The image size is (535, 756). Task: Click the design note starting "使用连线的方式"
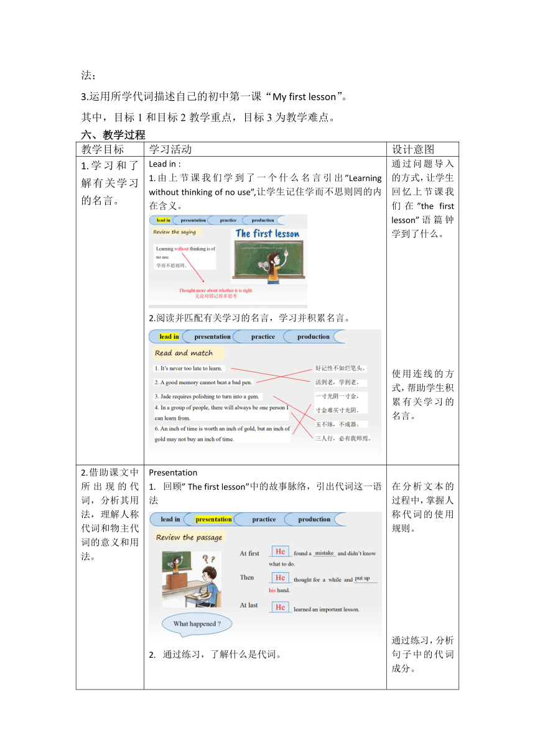click(423, 395)
